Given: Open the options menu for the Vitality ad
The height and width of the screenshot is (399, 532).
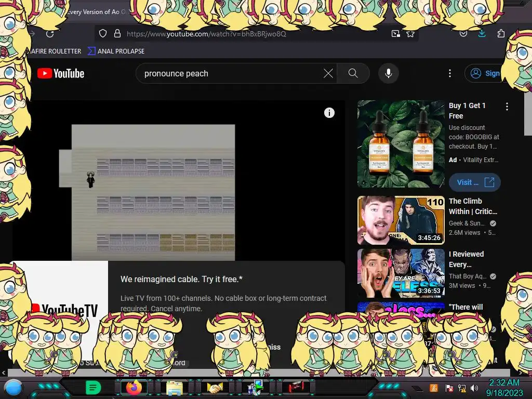Looking at the screenshot, I should click(x=507, y=107).
